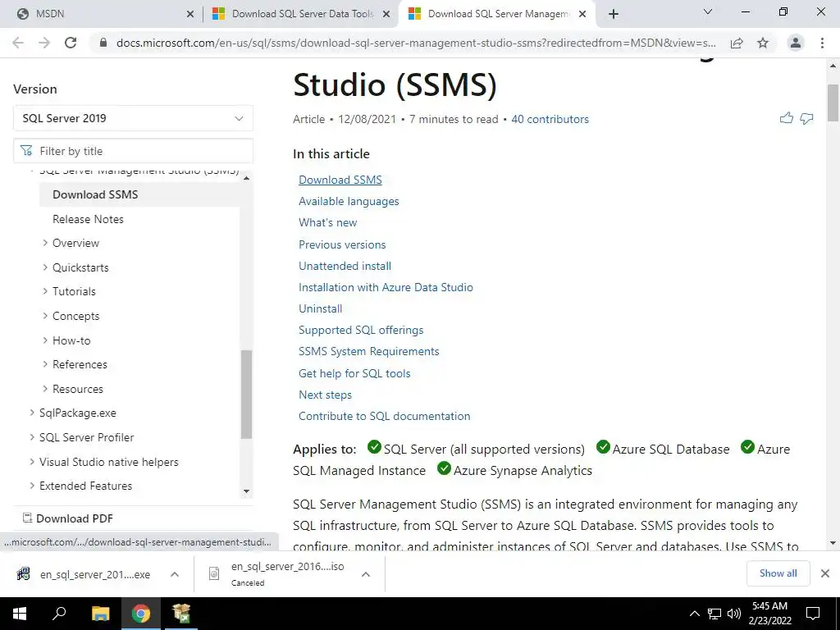The width and height of the screenshot is (840, 630).
Task: Click the thumbs-down feedback icon
Action: click(807, 118)
